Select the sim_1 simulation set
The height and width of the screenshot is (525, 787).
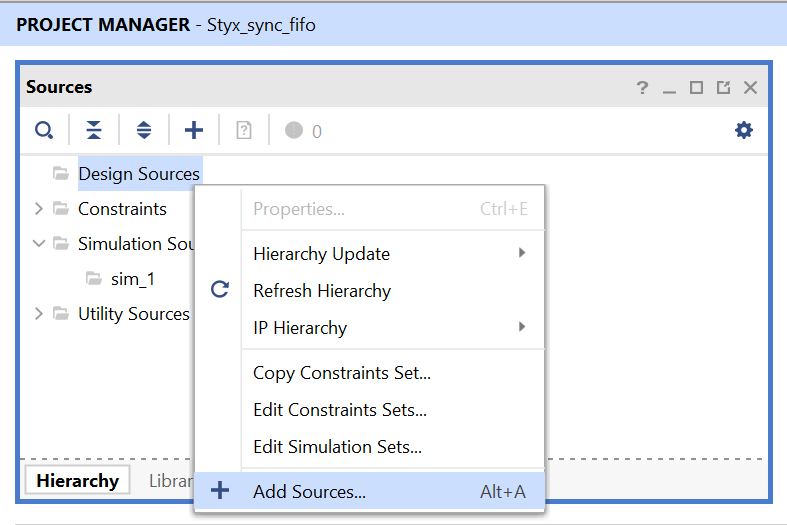tap(132, 279)
